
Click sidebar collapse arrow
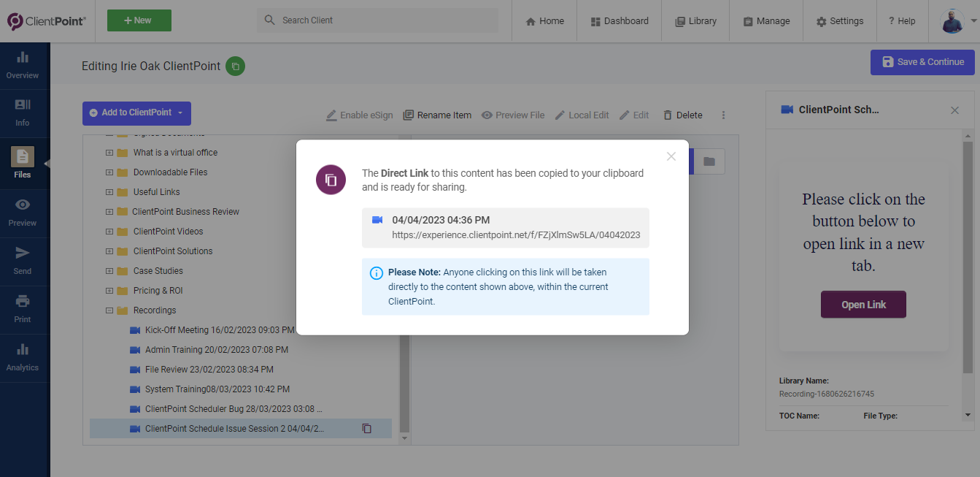click(x=47, y=163)
